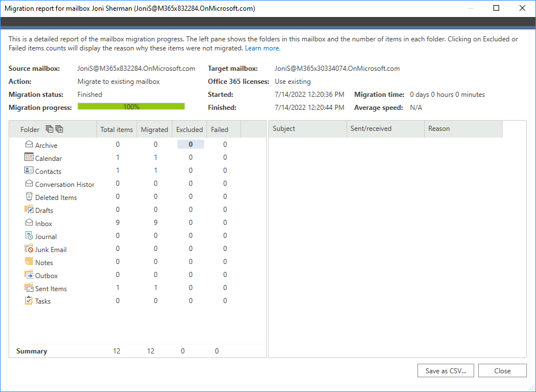
Task: Click the Close button
Action: point(502,371)
